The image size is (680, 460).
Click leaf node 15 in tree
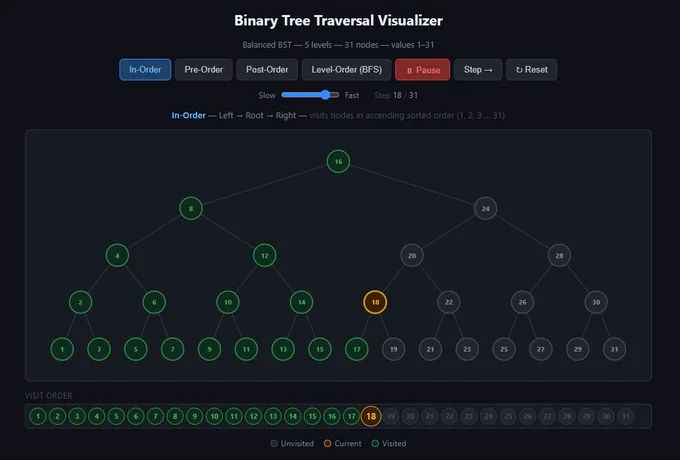point(320,349)
